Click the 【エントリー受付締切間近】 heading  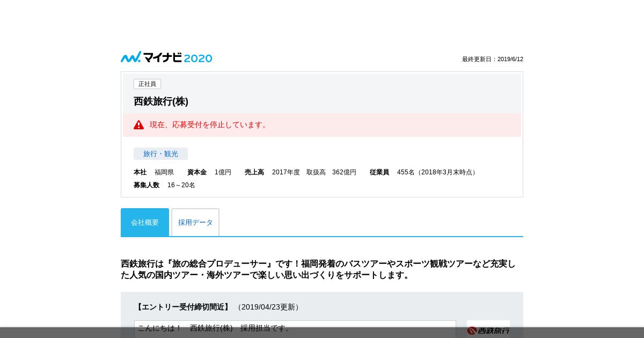(x=182, y=307)
